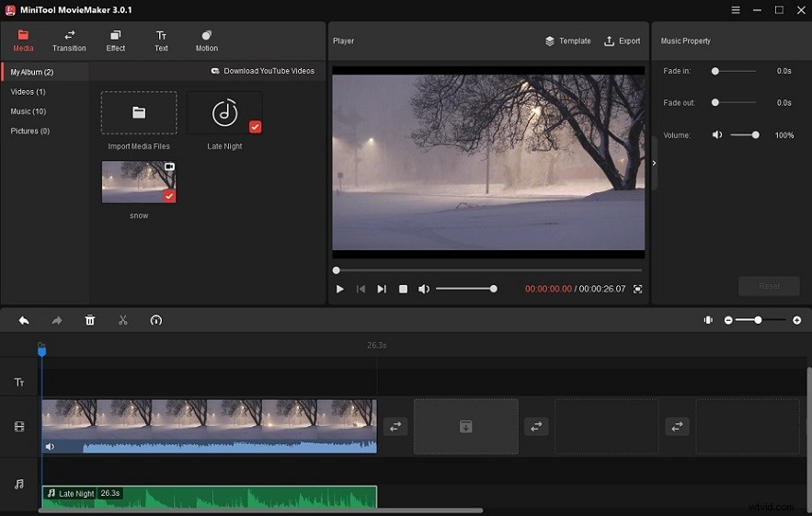The image size is (812, 516).
Task: Collapse the Music Property panel arrow
Action: click(654, 163)
